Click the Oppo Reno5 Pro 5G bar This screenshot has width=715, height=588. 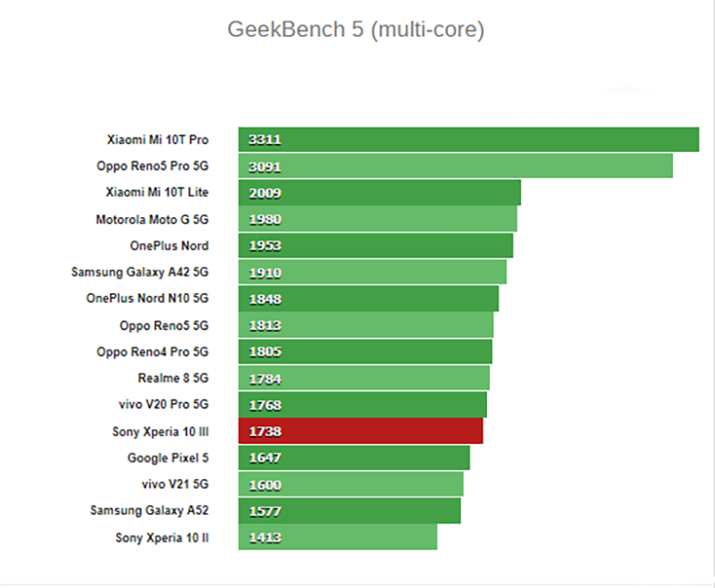tap(455, 166)
